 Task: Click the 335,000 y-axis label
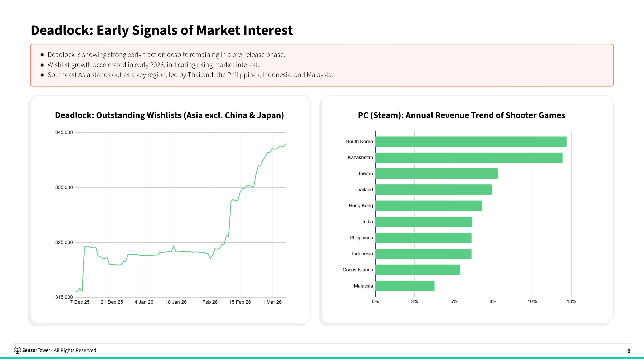coord(64,187)
